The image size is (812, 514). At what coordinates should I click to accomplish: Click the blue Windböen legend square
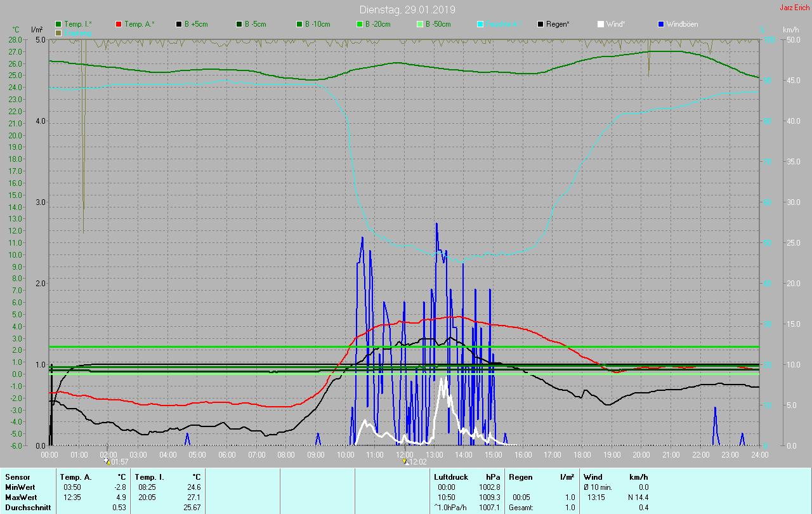pyautogui.click(x=661, y=24)
